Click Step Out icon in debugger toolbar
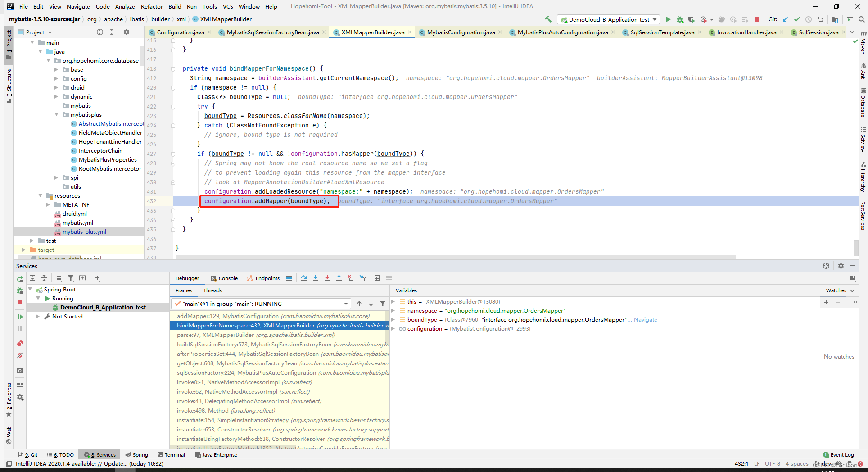This screenshot has height=472, width=868. (339, 278)
